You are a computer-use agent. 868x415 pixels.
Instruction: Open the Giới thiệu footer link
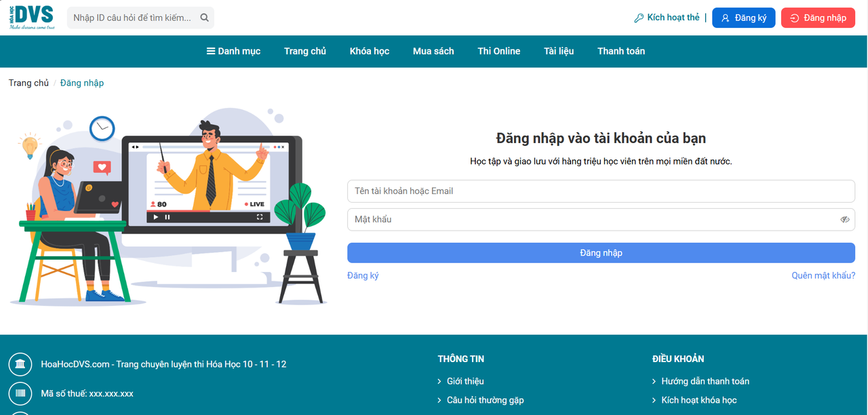point(465,381)
